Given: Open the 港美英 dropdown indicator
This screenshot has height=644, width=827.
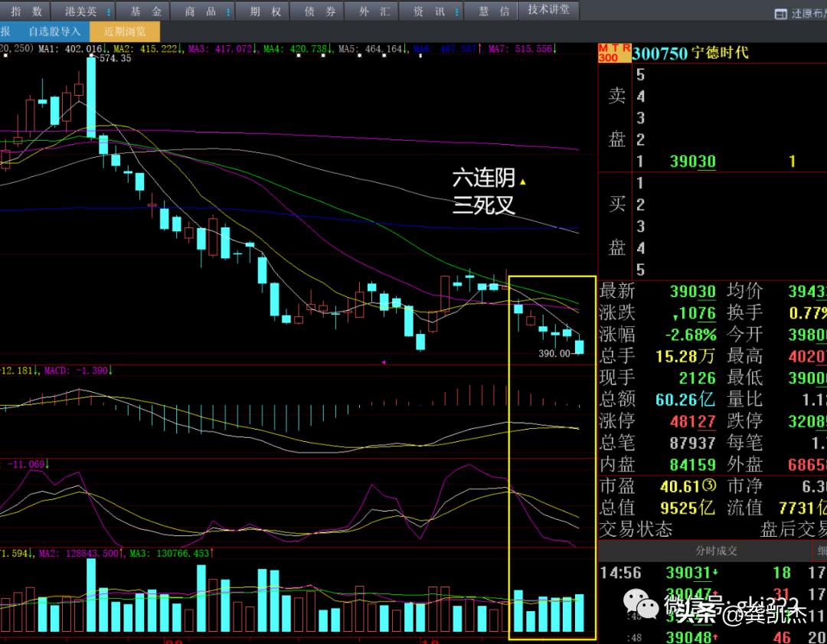Looking at the screenshot, I should [109, 11].
